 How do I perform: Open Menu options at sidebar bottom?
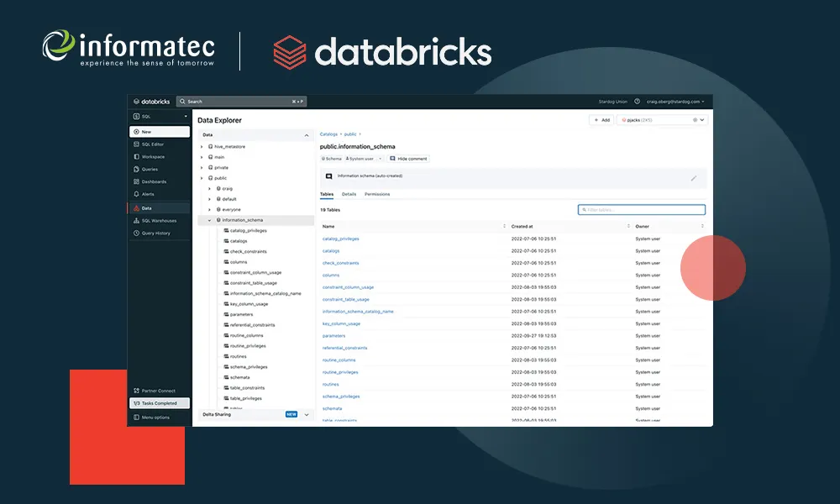point(151,417)
